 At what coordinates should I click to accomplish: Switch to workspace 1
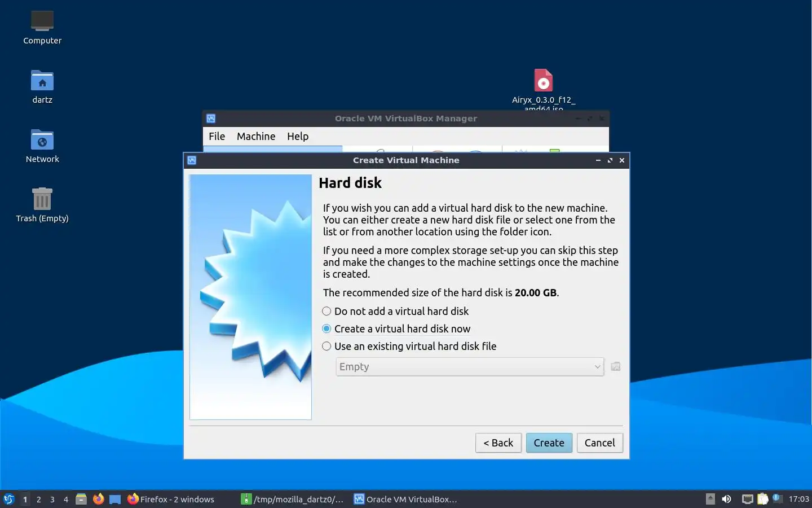(25, 499)
